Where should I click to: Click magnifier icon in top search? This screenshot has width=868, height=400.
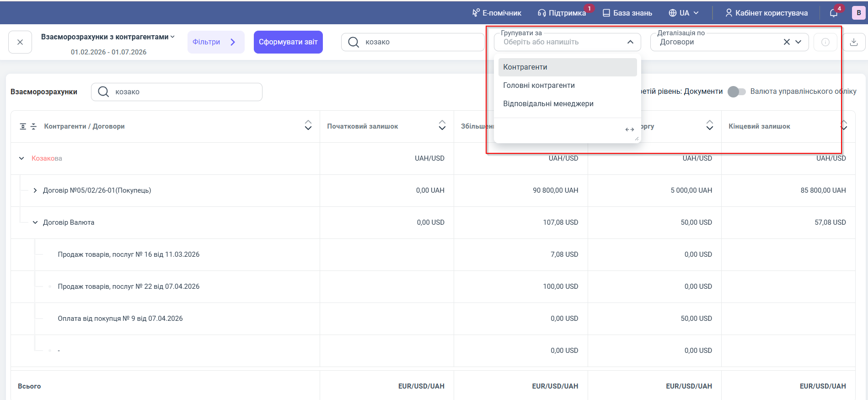pos(354,42)
